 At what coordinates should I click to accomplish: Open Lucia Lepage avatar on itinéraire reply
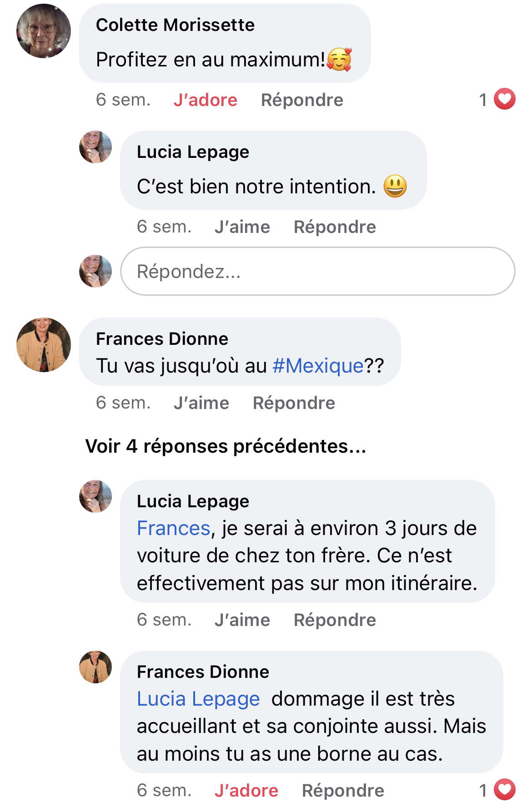(95, 496)
